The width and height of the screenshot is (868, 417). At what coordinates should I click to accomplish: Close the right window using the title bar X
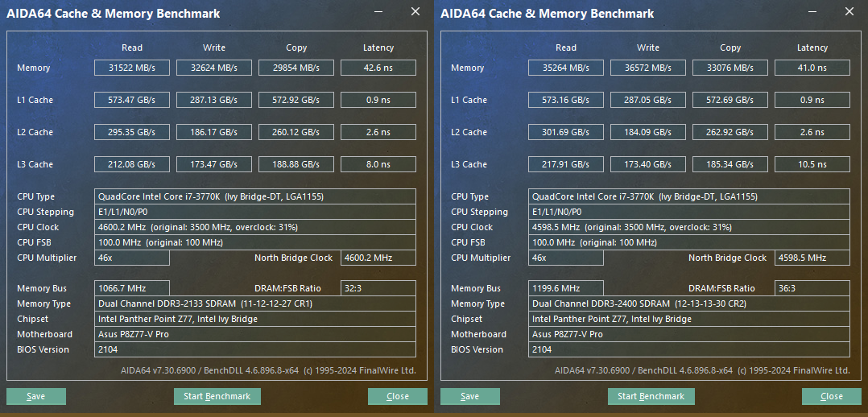point(849,12)
